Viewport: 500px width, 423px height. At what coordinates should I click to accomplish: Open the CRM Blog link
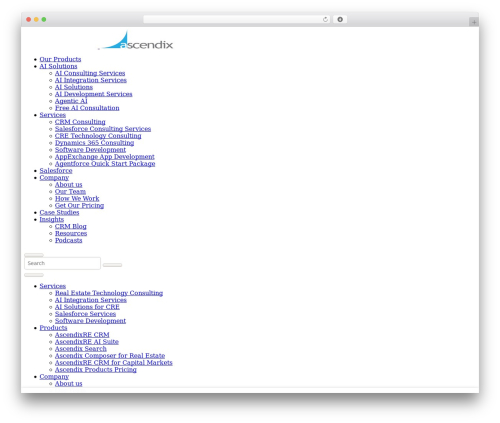71,227
